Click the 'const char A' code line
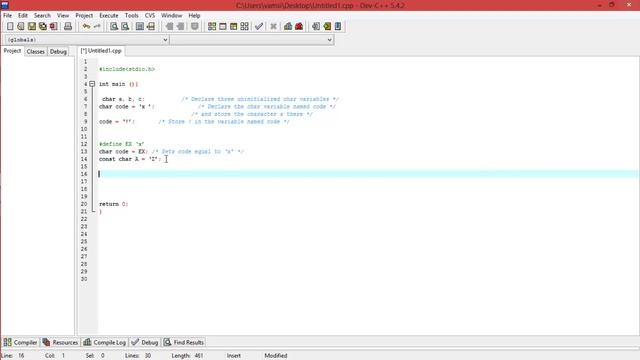 pos(130,159)
